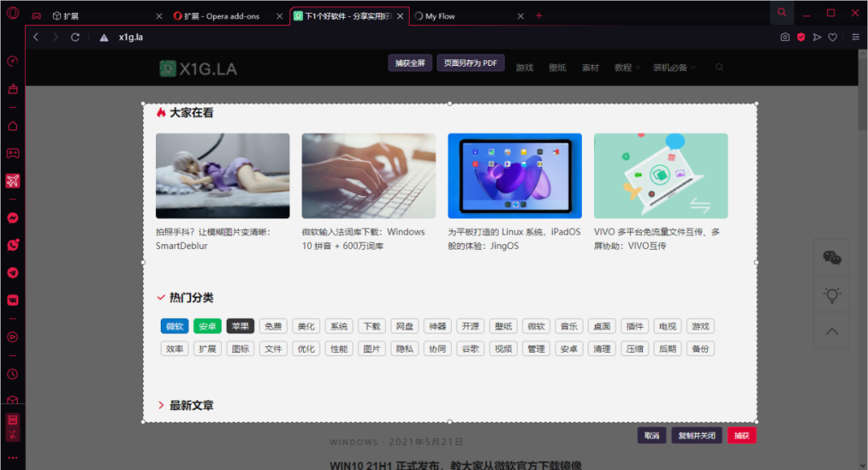
Task: Switch to 扩展 - Opera add-ons tab
Action: (227, 16)
